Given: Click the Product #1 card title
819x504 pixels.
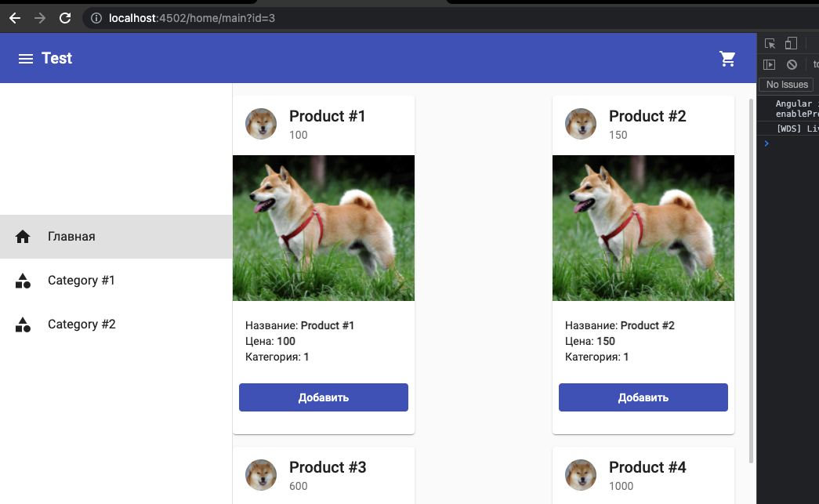Looking at the screenshot, I should coord(327,116).
